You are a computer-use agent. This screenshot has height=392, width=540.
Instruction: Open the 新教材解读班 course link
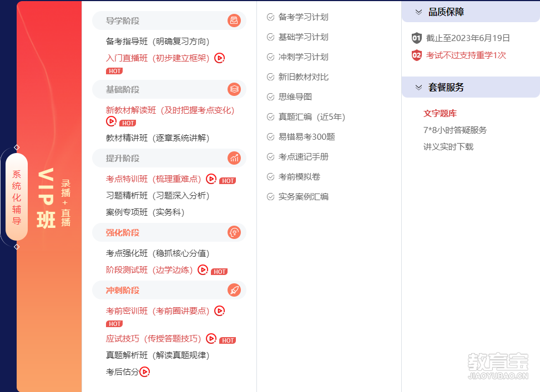point(170,110)
